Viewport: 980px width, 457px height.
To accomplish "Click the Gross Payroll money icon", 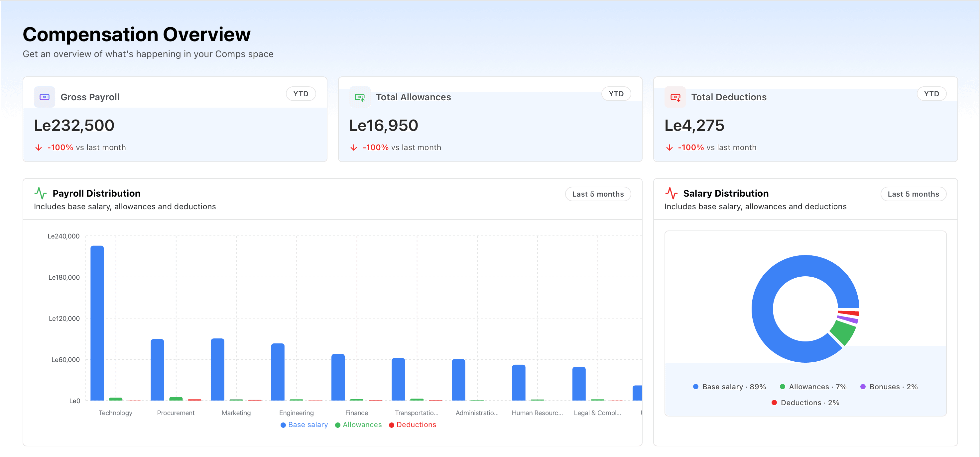I will point(45,97).
